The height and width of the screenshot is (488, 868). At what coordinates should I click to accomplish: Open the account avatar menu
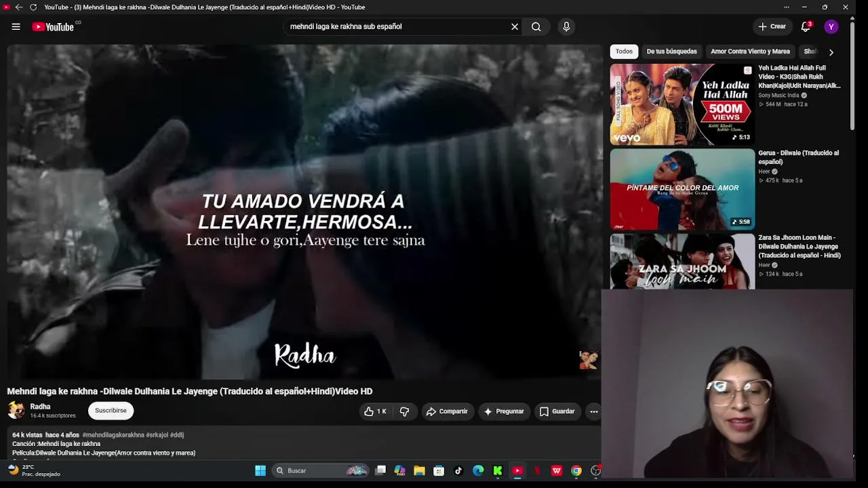(831, 26)
